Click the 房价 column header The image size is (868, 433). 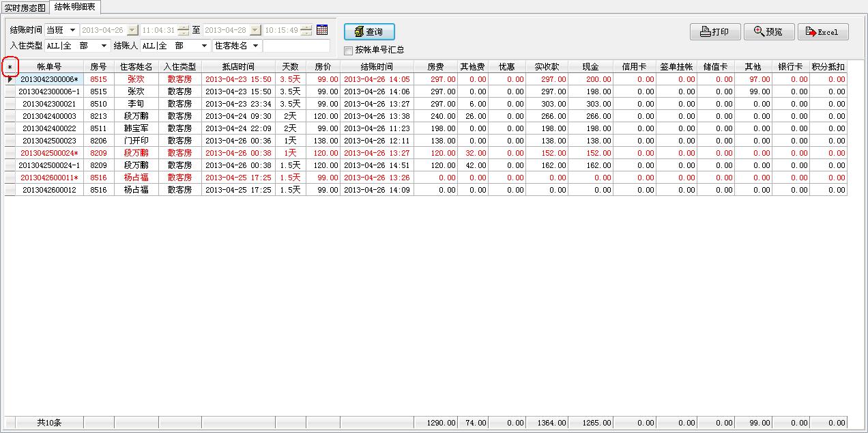click(x=323, y=66)
